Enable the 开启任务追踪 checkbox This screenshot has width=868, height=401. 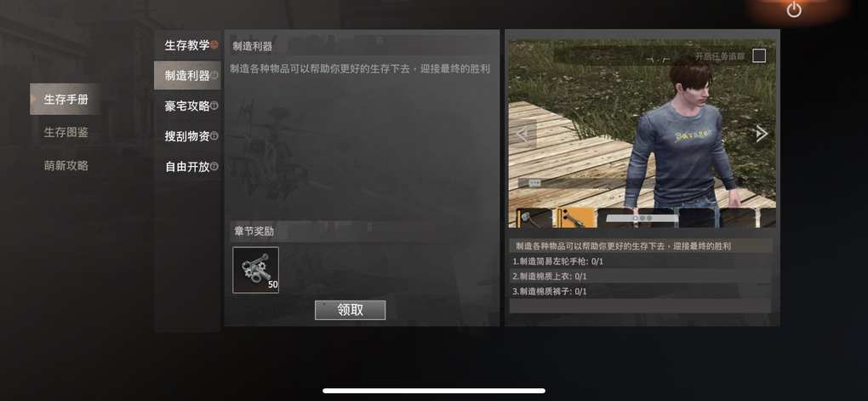coord(759,56)
